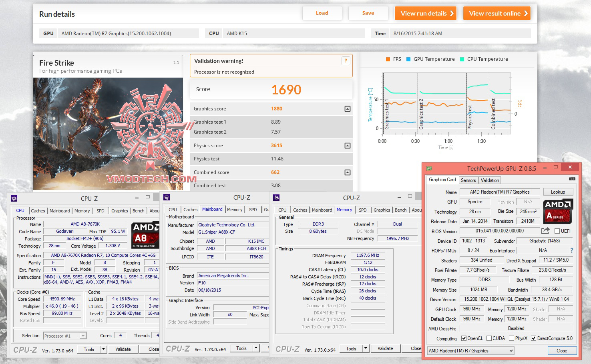Click the GPU-Z Bus Interface question mark
The width and height of the screenshot is (591, 364).
572,250
